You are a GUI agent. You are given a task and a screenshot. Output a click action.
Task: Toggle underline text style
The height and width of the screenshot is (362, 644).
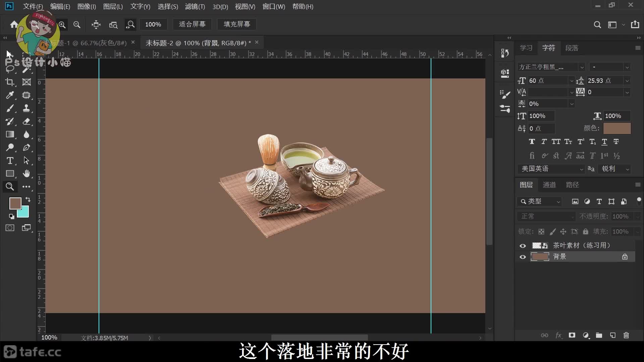pyautogui.click(x=604, y=142)
